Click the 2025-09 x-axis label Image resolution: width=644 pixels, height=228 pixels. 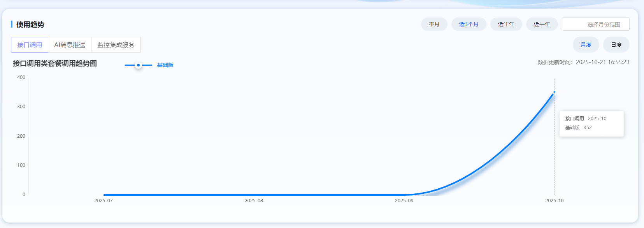click(404, 201)
